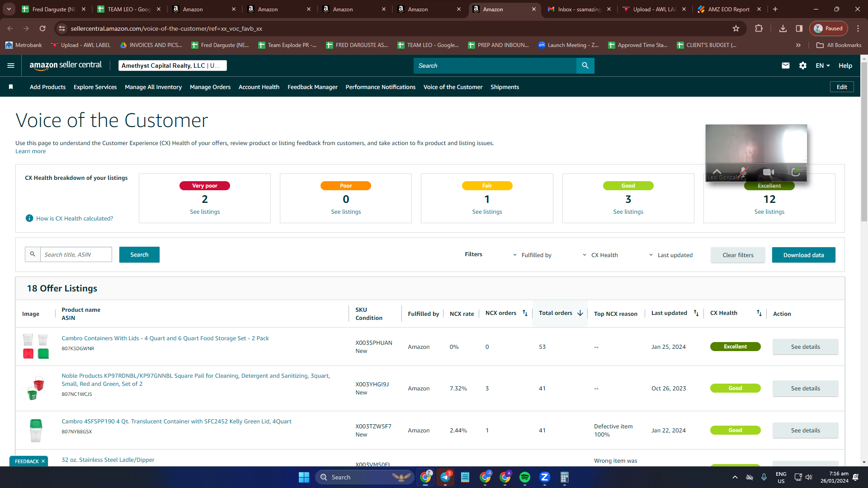Open Shipments menu item
Screen dimensions: 868x488
click(x=505, y=87)
